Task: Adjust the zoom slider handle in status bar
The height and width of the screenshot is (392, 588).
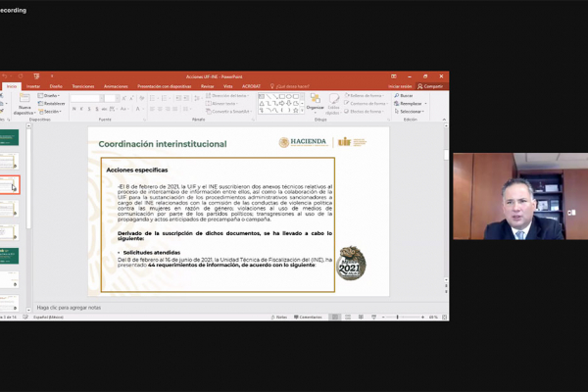Action: point(398,318)
